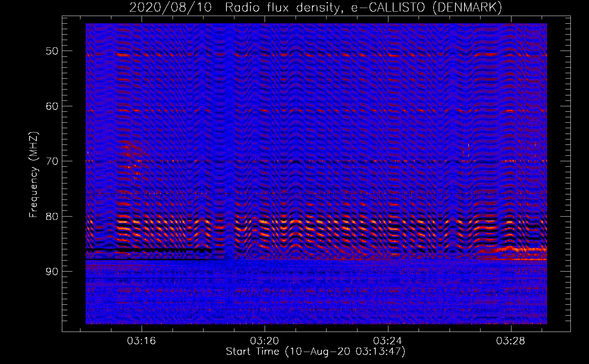
Task: Click the 03:28 time tick label
Action: pos(511,341)
